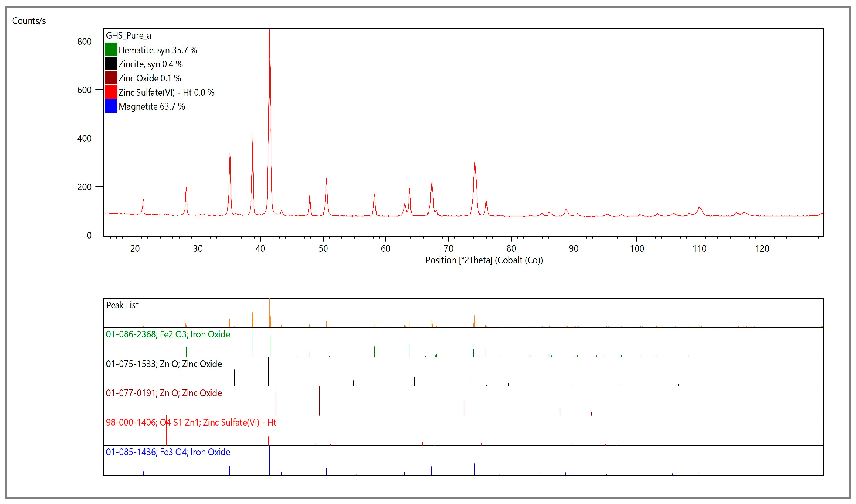The height and width of the screenshot is (504, 856).
Task: Click the Position 2Theta axis title
Action: pyautogui.click(x=484, y=261)
